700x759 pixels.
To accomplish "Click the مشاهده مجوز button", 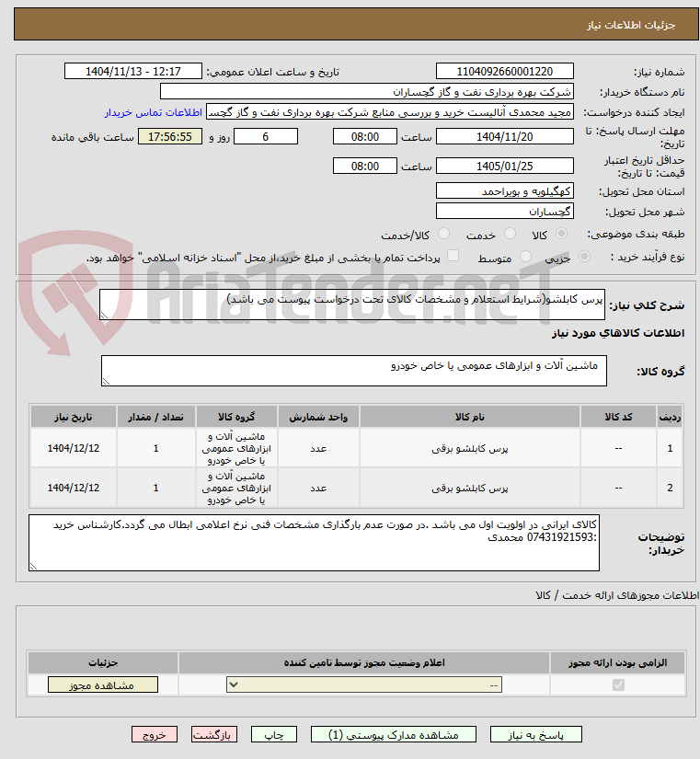I will 103,684.
